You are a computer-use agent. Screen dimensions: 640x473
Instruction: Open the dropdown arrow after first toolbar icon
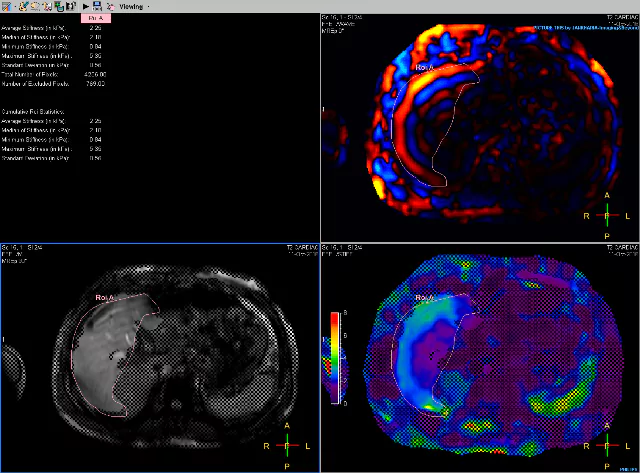15,6
